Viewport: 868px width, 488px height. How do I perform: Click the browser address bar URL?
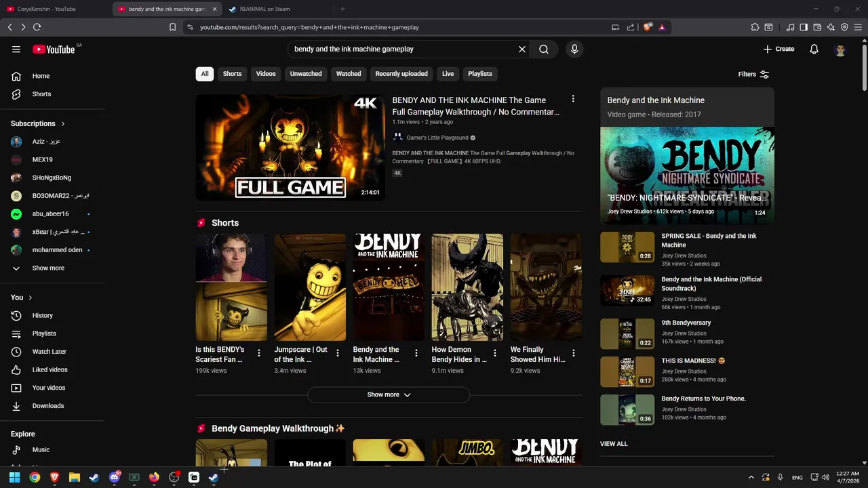tap(309, 27)
